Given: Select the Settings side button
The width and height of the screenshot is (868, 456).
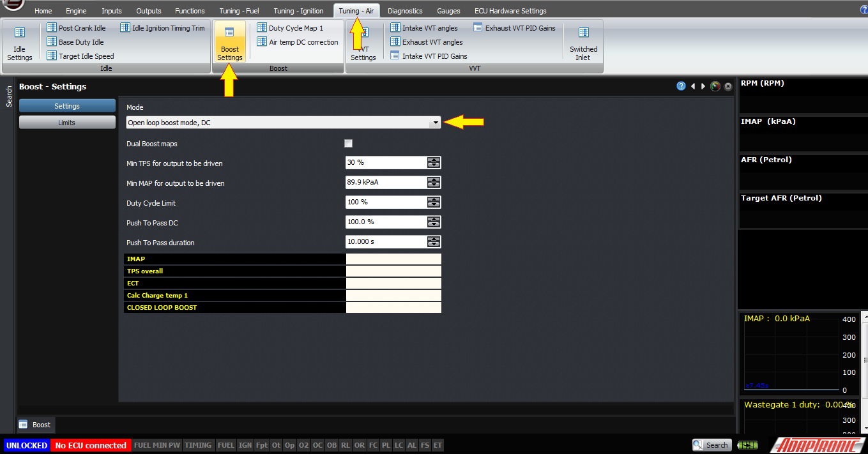Looking at the screenshot, I should 67,106.
